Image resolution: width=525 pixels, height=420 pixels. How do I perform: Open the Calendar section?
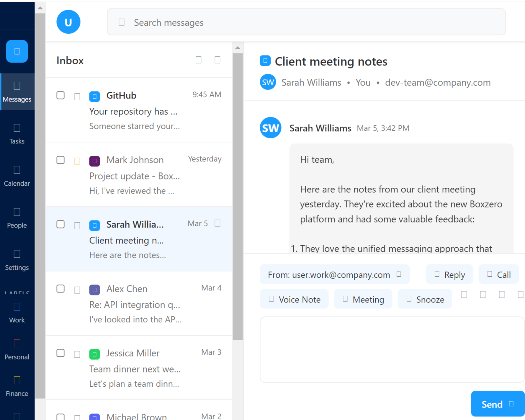point(17,176)
